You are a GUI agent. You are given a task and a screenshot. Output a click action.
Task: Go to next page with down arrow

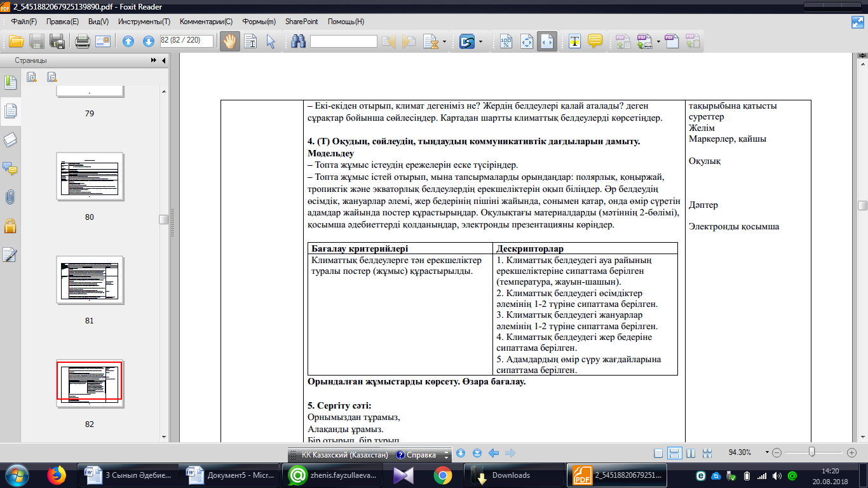[149, 41]
